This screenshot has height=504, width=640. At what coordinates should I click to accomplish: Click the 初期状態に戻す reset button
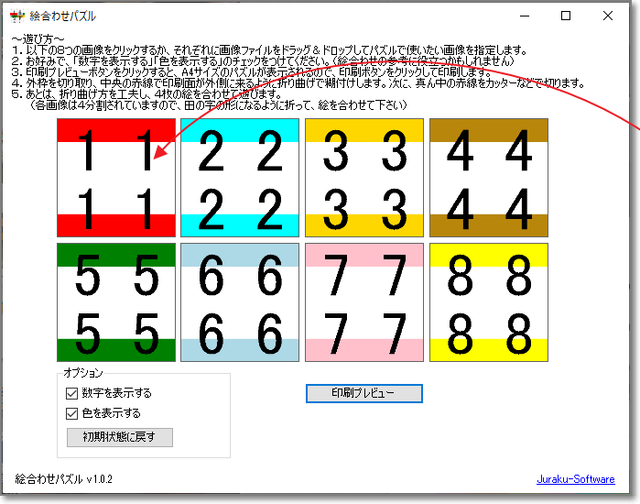pos(120,437)
